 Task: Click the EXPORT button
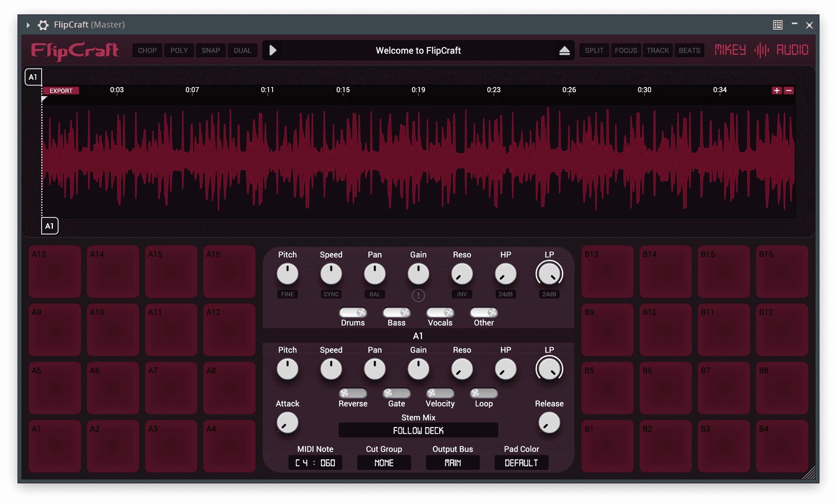coord(61,91)
